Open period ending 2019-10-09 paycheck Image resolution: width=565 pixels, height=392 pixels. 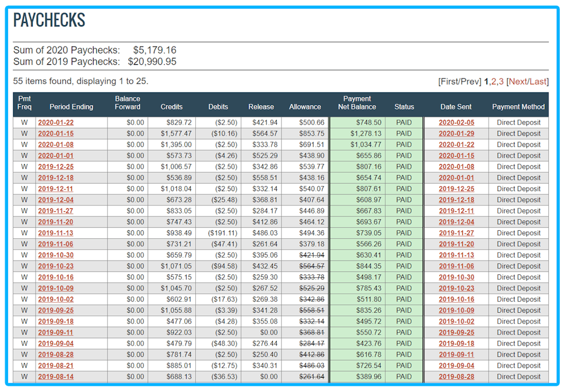[x=56, y=288]
